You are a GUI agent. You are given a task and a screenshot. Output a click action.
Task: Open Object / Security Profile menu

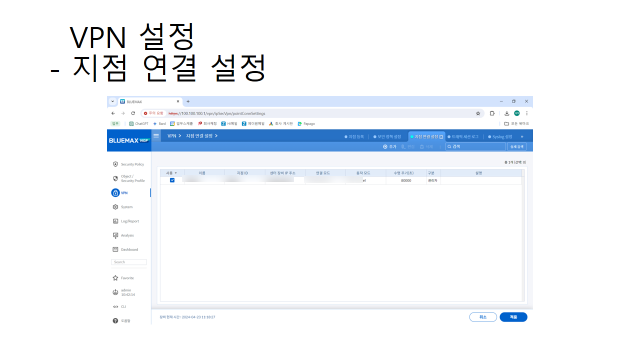[x=128, y=178]
